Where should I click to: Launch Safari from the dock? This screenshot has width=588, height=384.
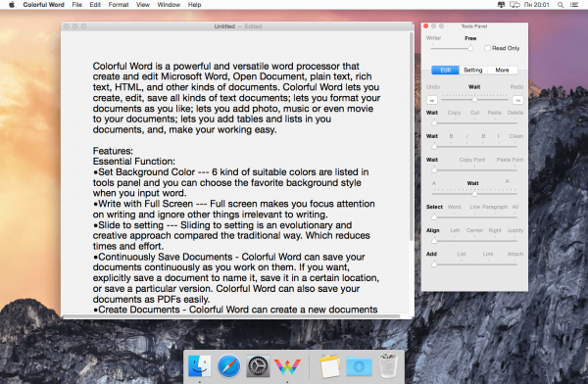[228, 365]
